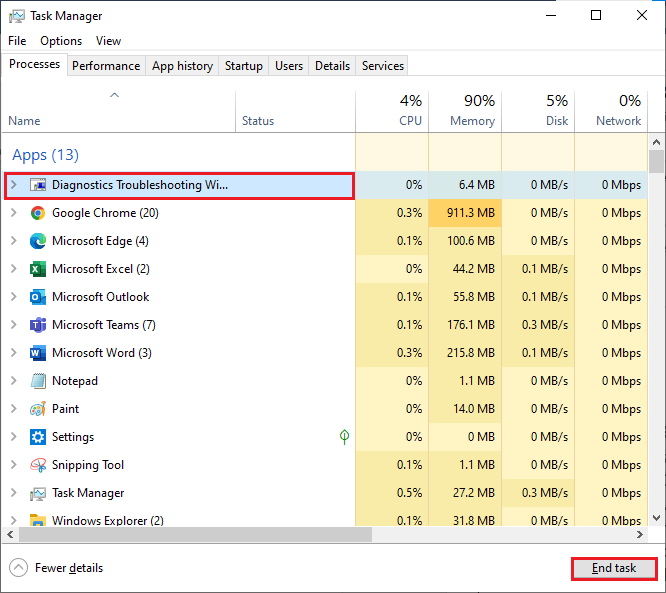This screenshot has width=666, height=593.
Task: Click the Google Chrome app icon
Action: 38,213
